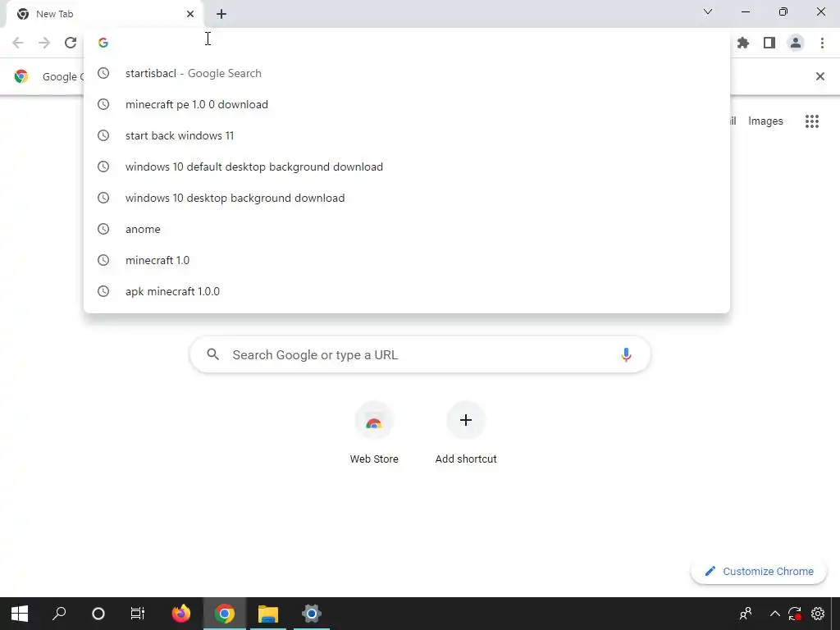Click the 'Add shortcut' label

click(x=466, y=459)
